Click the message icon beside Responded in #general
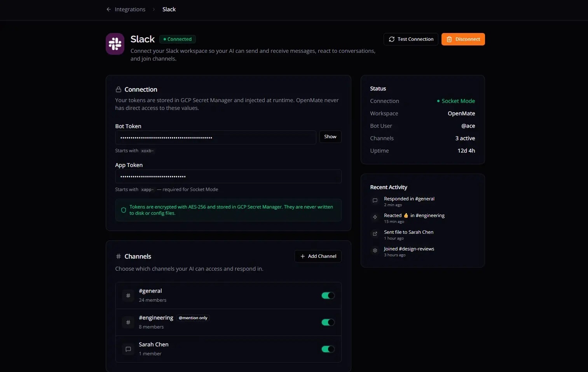Image resolution: width=588 pixels, height=372 pixels. [x=375, y=200]
